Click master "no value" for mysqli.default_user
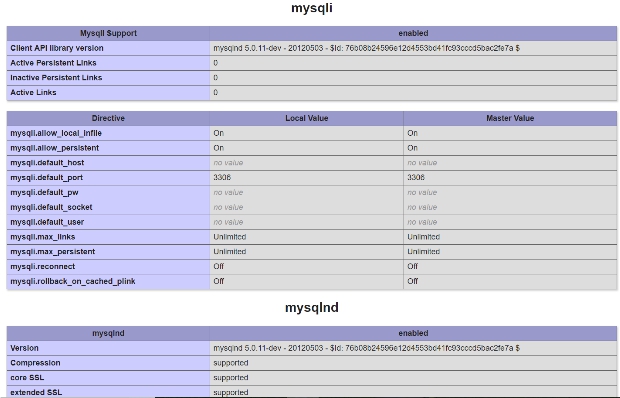 [x=422, y=222]
